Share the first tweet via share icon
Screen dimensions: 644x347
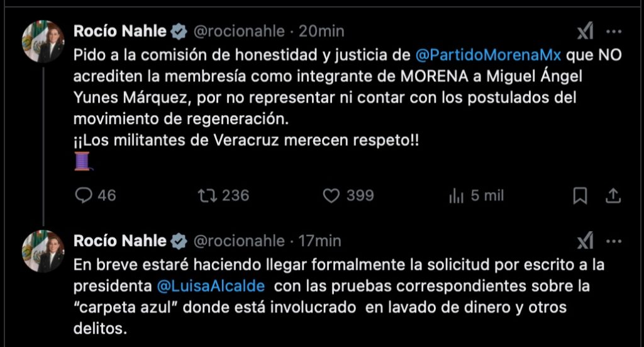613,196
